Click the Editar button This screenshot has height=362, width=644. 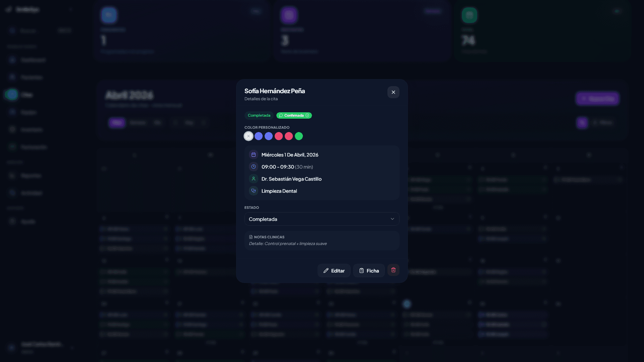click(x=334, y=270)
